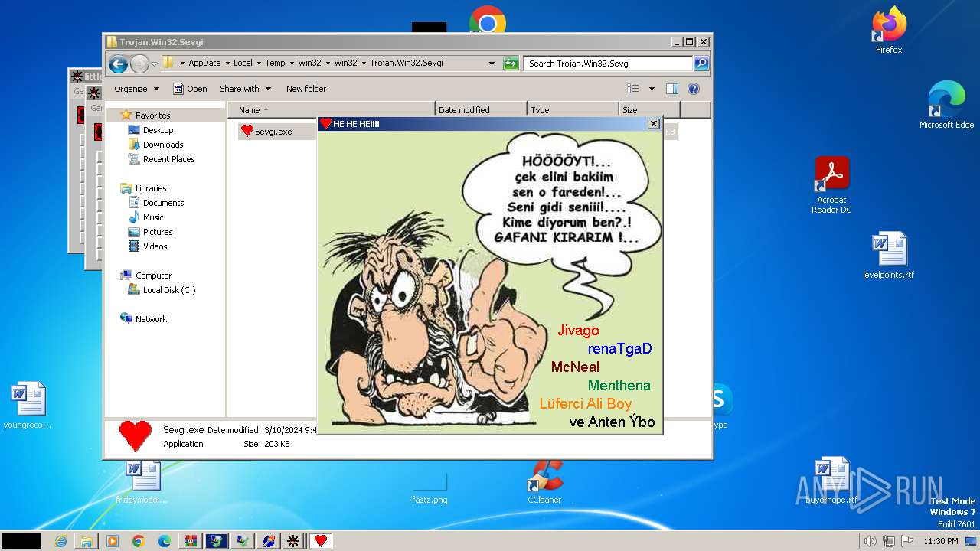
Task: Click the network tray icon
Action: coord(889,541)
